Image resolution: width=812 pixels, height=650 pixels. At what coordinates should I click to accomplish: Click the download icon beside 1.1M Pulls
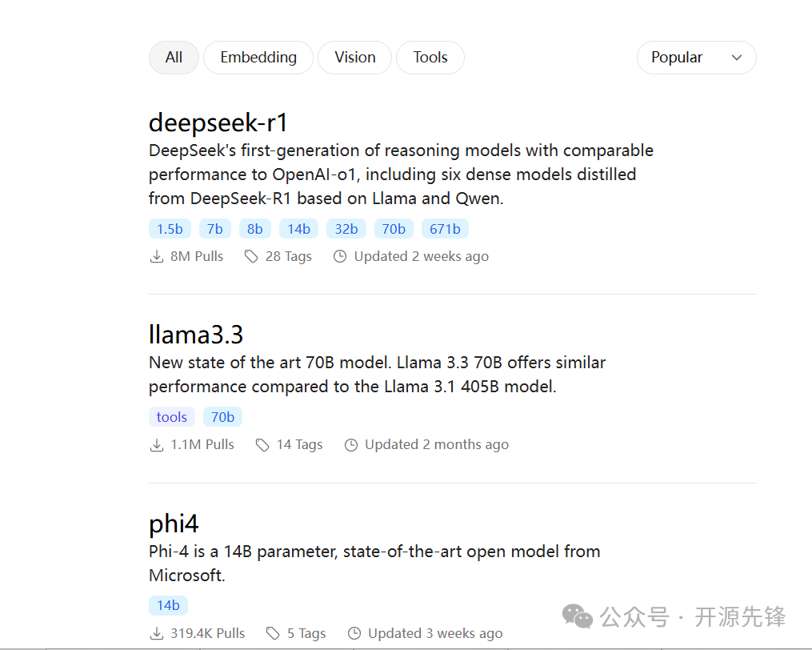pyautogui.click(x=156, y=445)
